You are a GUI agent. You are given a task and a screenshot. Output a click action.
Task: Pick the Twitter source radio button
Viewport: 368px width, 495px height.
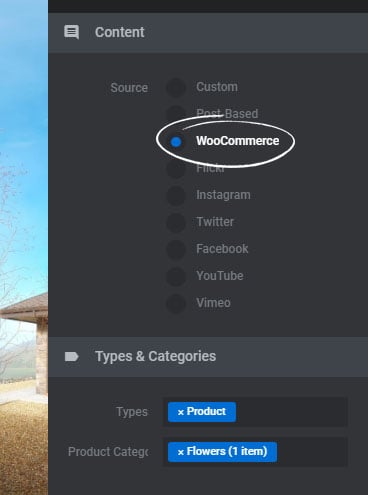tap(176, 223)
